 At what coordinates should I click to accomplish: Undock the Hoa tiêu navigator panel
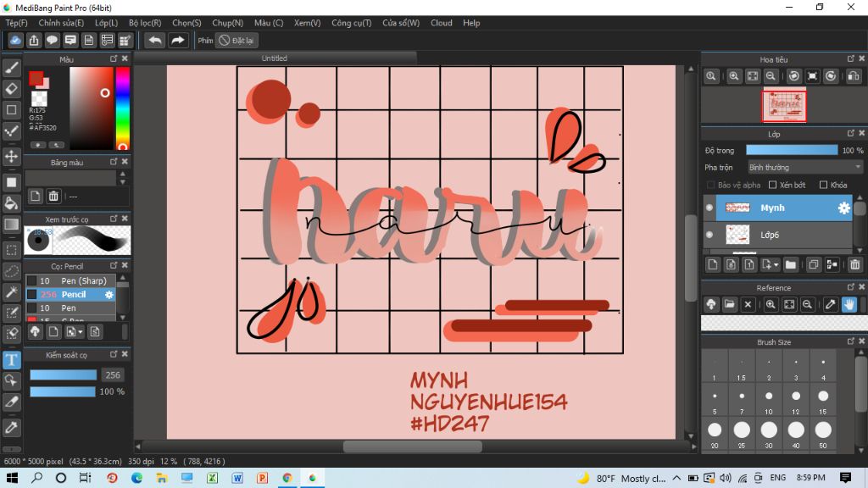tap(851, 58)
